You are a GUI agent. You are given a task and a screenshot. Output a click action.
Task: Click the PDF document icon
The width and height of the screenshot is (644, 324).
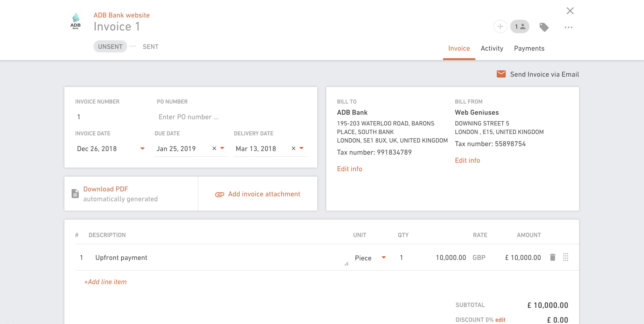[75, 194]
